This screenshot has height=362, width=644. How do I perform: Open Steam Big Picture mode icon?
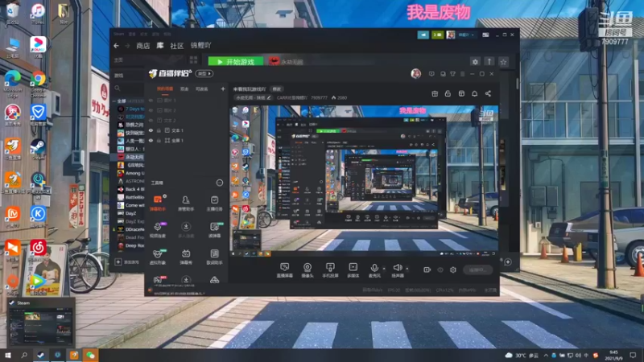coord(485,35)
